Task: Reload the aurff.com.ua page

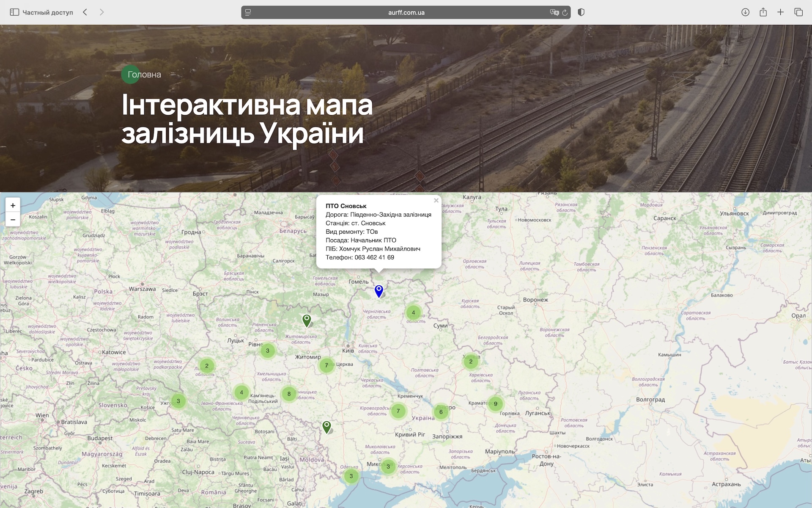Action: point(565,12)
